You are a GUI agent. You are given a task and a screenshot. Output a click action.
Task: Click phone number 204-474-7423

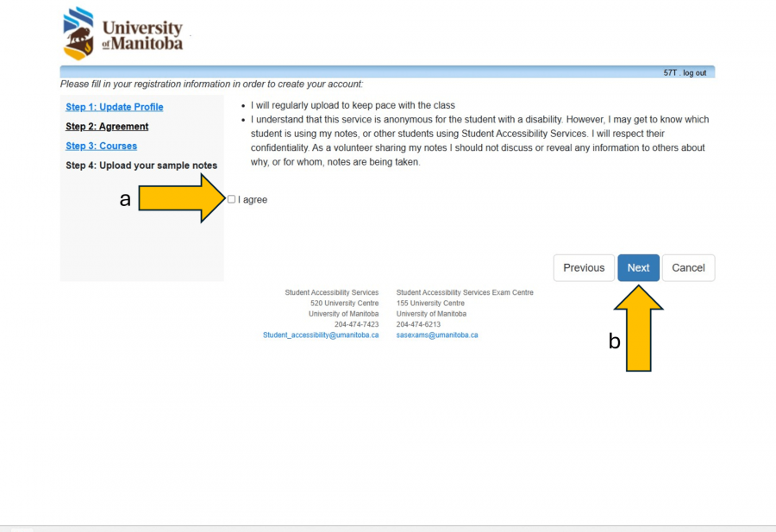pyautogui.click(x=358, y=324)
